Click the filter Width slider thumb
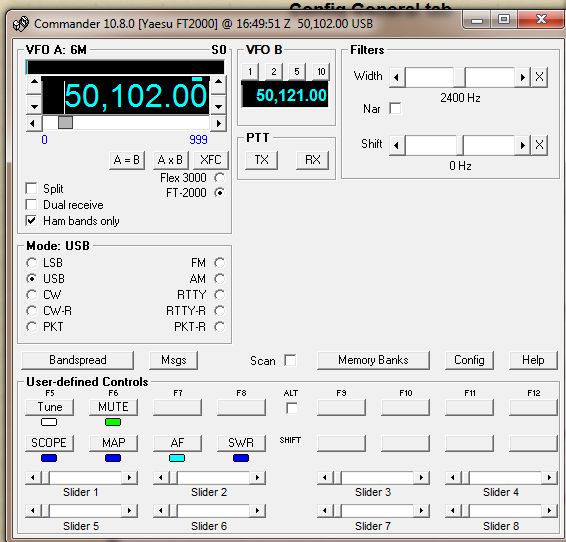 tap(460, 77)
